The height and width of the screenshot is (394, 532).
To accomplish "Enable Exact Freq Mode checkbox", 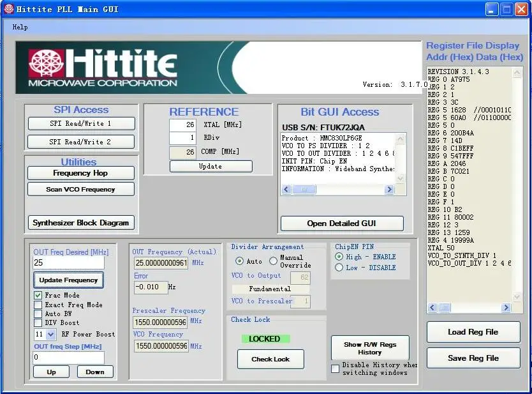I will tap(38, 305).
